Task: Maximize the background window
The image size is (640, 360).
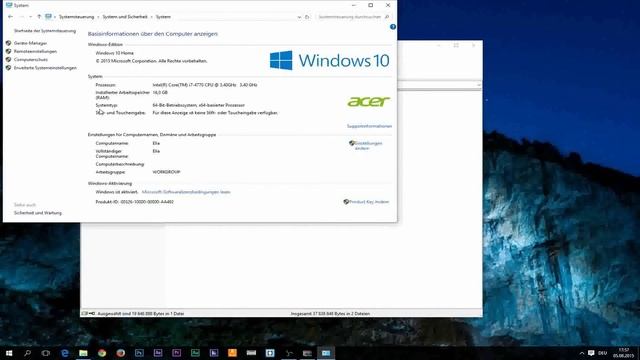Action: [x=456, y=45]
